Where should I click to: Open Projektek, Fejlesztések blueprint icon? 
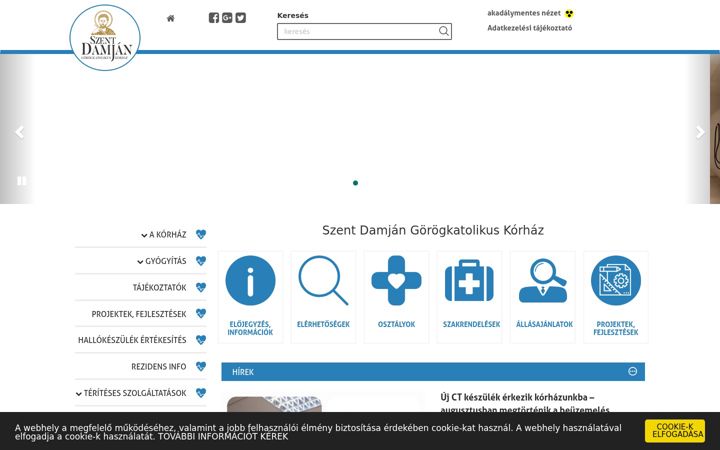point(616,281)
